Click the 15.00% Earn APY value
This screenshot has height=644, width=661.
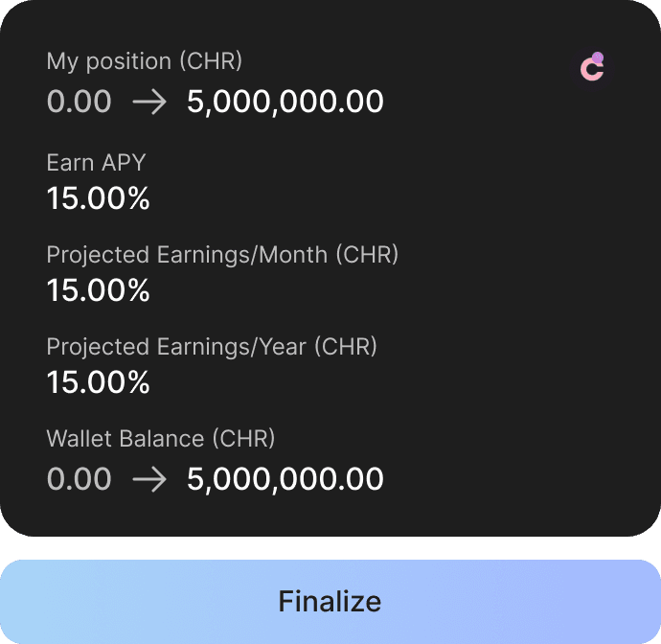(x=99, y=199)
